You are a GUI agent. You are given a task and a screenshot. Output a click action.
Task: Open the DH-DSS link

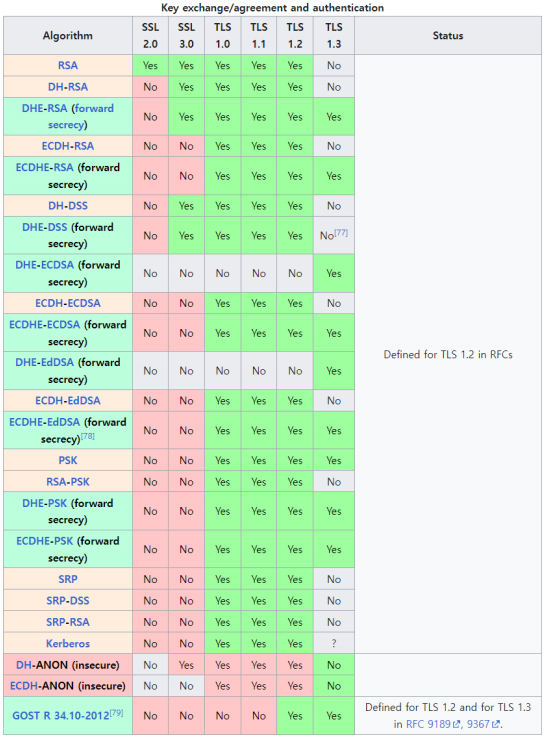click(68, 206)
